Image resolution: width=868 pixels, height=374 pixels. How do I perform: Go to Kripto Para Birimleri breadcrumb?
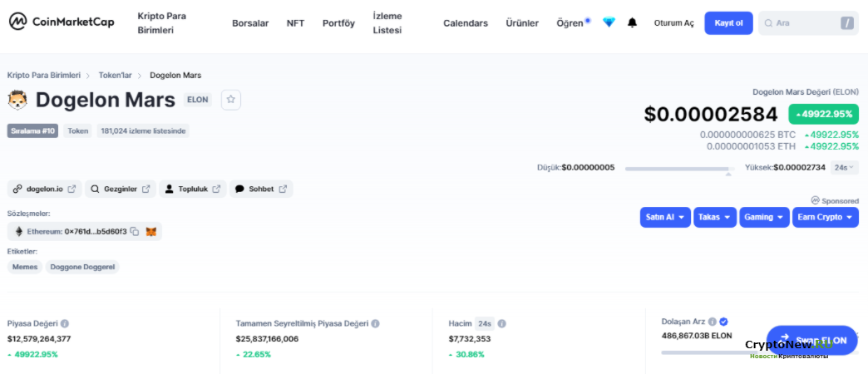coord(44,75)
